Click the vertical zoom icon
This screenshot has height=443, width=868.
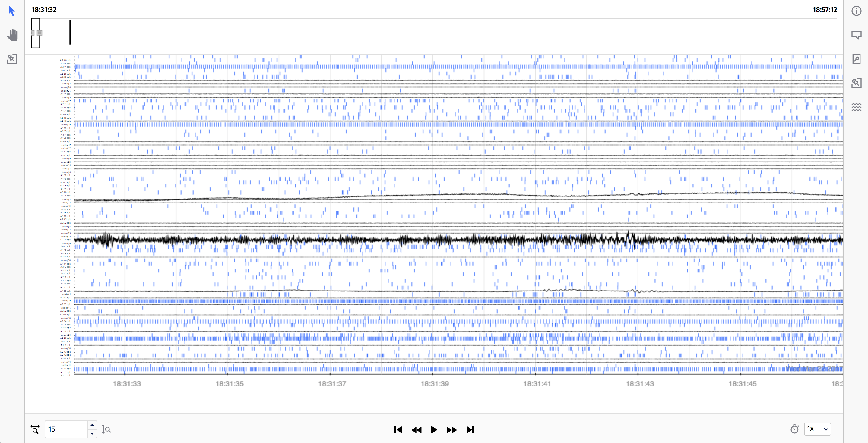click(106, 429)
